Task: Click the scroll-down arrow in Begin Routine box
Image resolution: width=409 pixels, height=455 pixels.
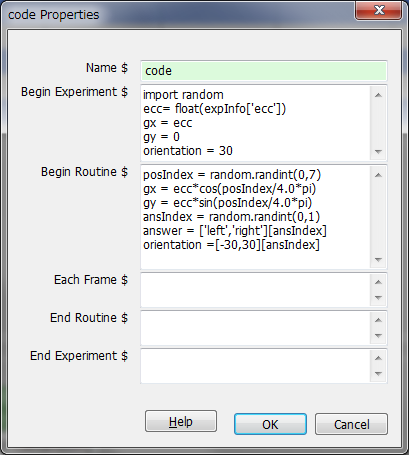Action: coord(378,260)
